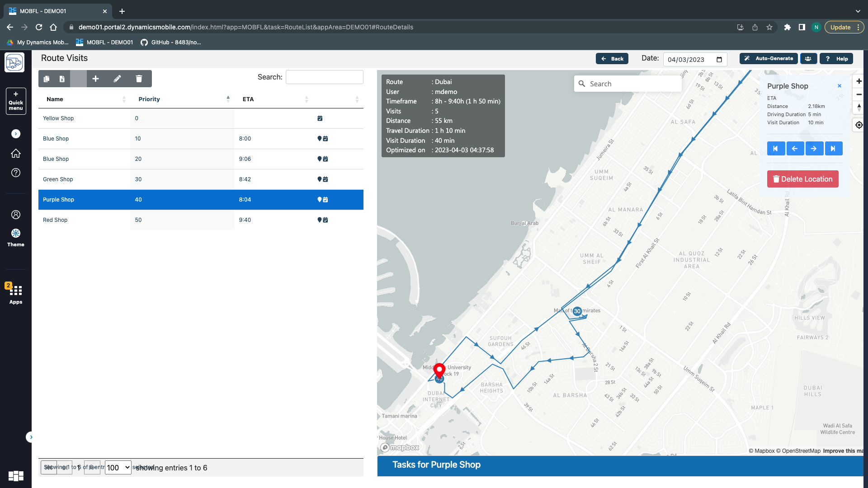This screenshot has width=868, height=488.
Task: Click the Help menu button
Action: [837, 58]
